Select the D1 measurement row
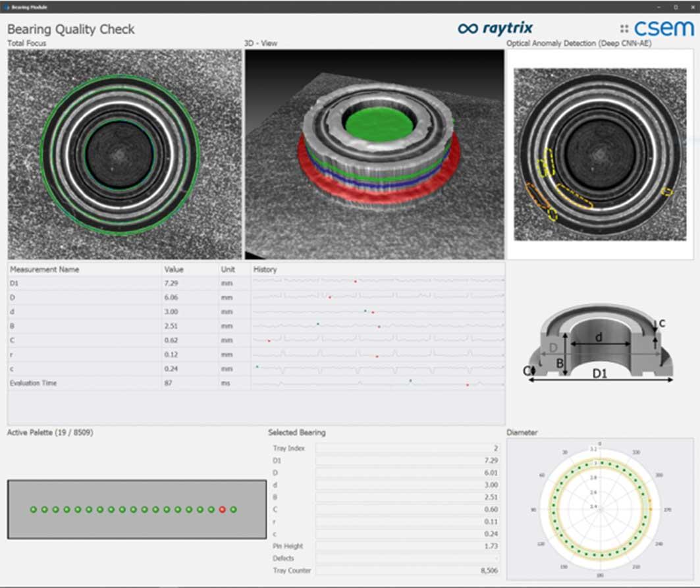 [x=256, y=283]
